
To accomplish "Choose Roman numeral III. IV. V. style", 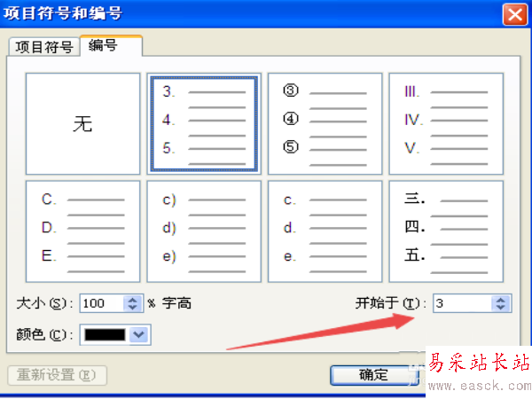I will tap(446, 124).
